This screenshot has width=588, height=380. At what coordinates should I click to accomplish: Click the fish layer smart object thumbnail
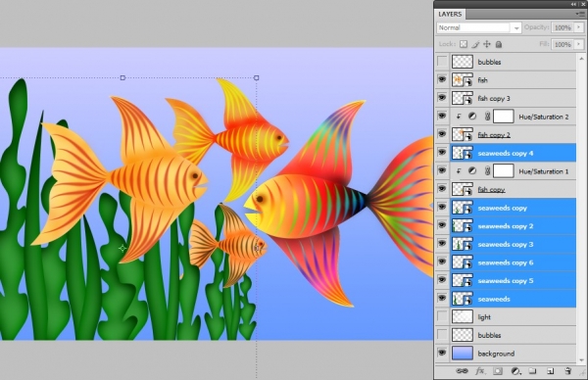pos(463,80)
